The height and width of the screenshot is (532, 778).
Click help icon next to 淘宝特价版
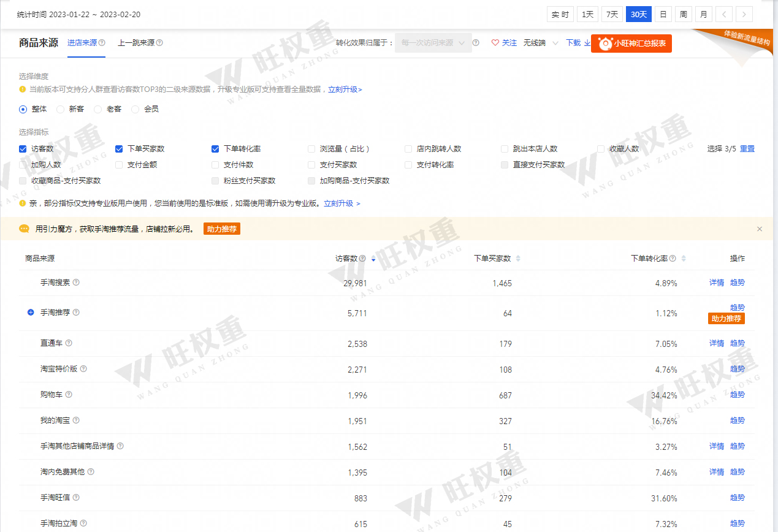pyautogui.click(x=83, y=369)
